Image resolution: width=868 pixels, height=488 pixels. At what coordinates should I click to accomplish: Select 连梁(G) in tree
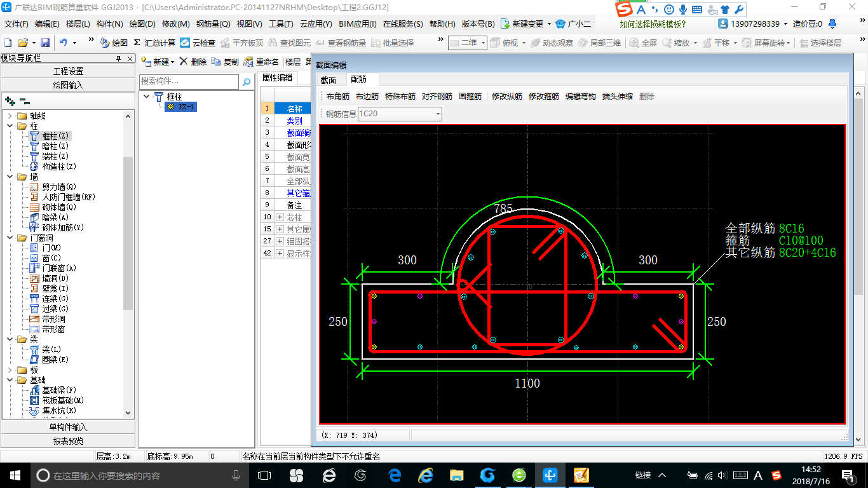point(55,299)
